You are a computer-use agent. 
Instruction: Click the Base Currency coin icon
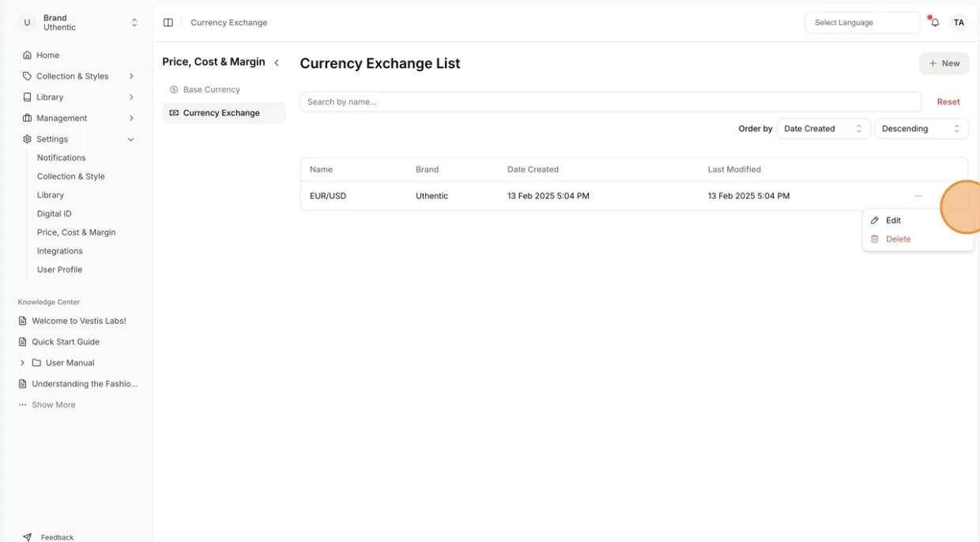point(174,90)
